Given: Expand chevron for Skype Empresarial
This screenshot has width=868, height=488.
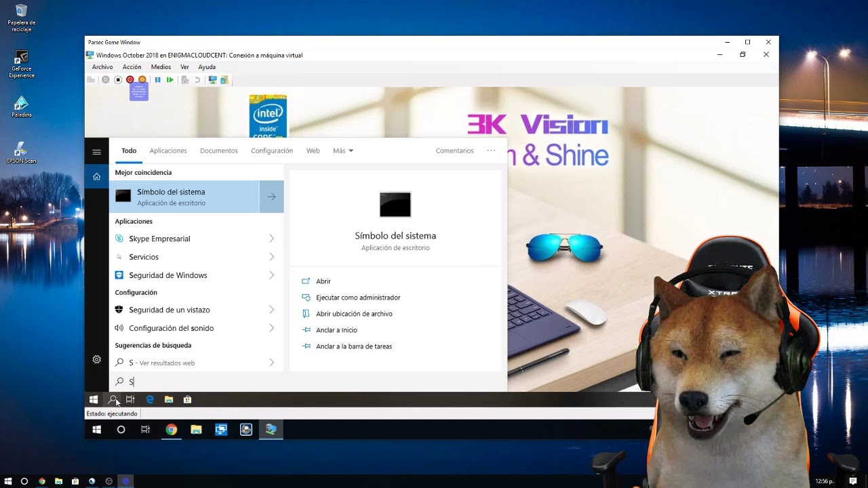Looking at the screenshot, I should (271, 239).
